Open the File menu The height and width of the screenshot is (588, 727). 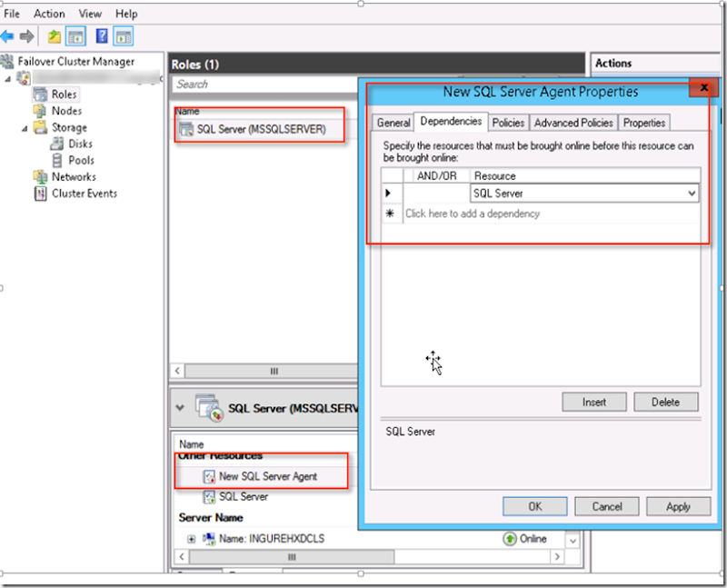click(12, 14)
